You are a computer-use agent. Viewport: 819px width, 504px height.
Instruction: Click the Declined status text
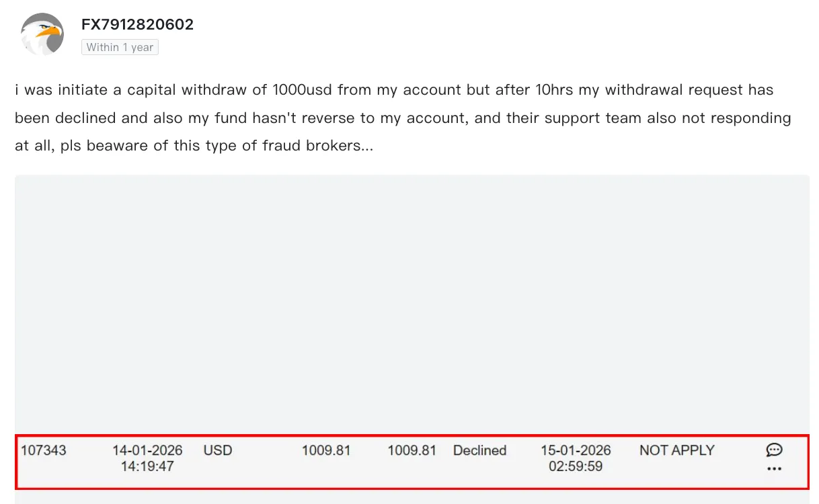(479, 450)
